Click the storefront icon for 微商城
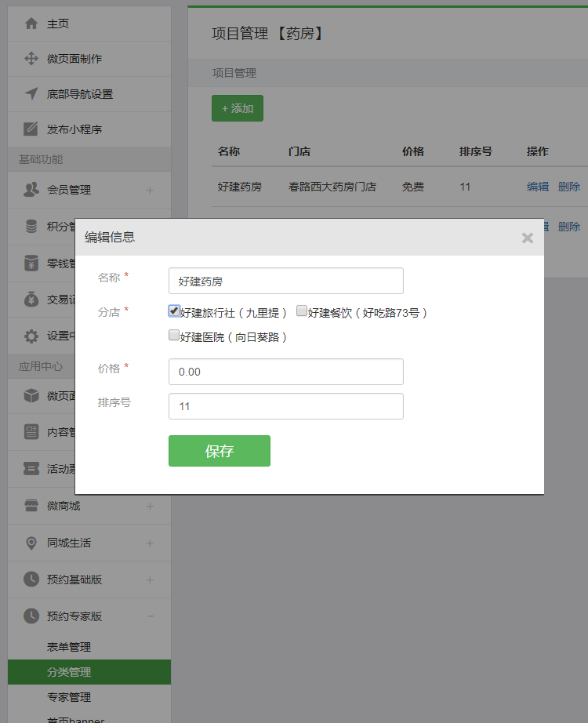Viewport: 588px width, 723px height. [x=31, y=507]
